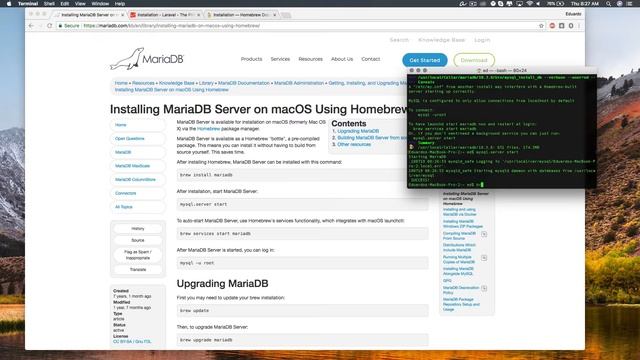The image size is (640, 360).
Task: Open Upgrading MariaDB in Contents
Action: pyautogui.click(x=358, y=131)
